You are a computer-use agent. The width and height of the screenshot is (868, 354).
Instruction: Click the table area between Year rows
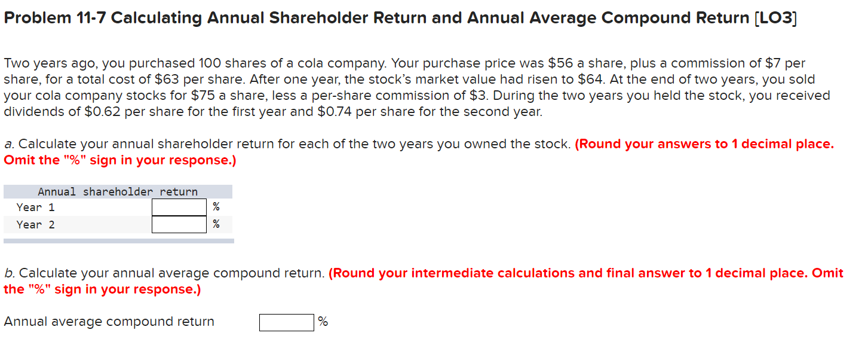90,216
